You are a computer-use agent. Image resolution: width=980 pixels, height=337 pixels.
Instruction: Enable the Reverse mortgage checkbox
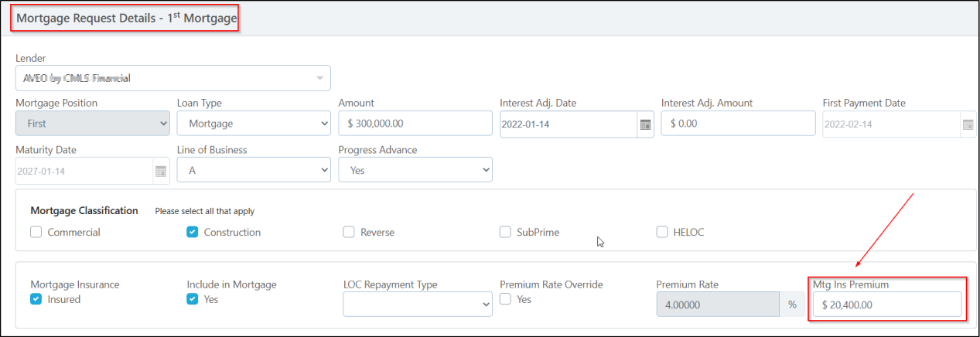click(349, 232)
